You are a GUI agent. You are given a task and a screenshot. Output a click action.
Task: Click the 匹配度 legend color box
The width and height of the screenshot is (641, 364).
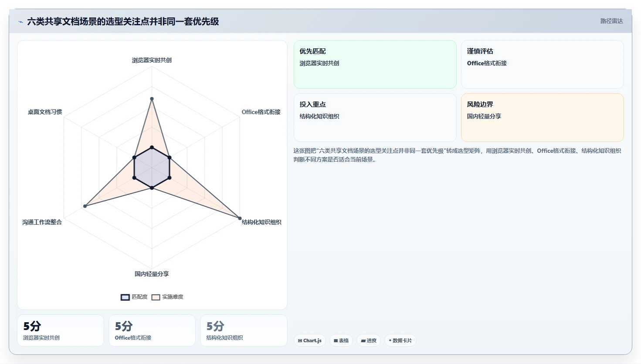click(125, 297)
